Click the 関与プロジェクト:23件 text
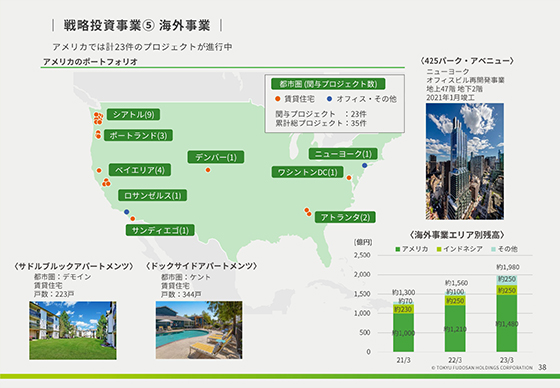Image resolution: width=560 pixels, height=388 pixels. [321, 114]
